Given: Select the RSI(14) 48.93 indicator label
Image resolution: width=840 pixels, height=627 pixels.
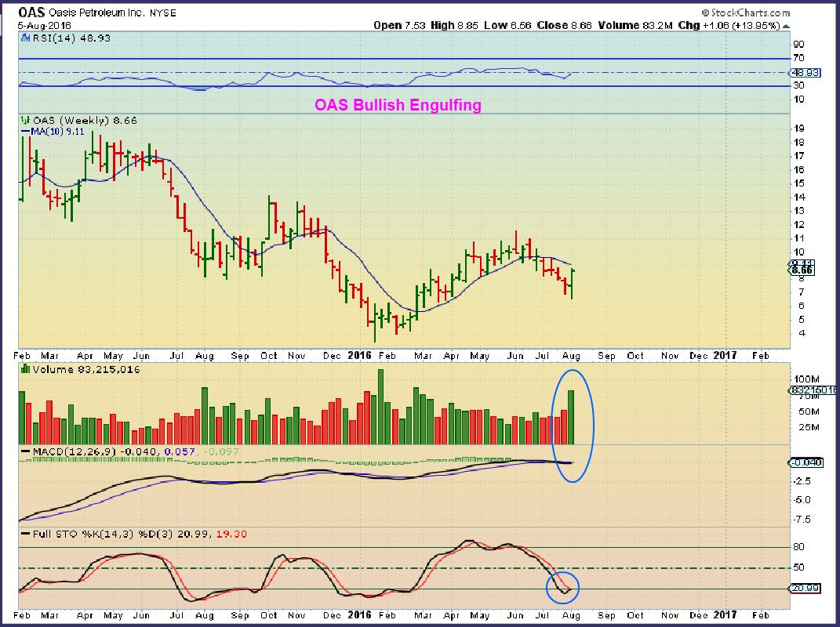Looking at the screenshot, I should (72, 38).
